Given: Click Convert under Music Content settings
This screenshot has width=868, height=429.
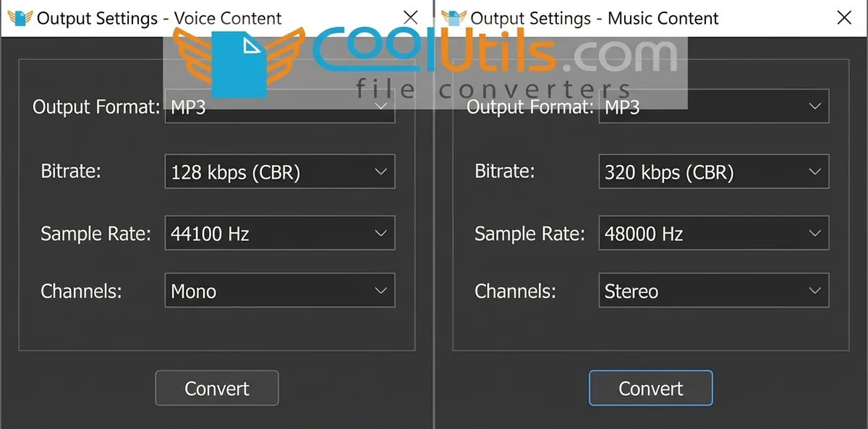Looking at the screenshot, I should coord(650,388).
